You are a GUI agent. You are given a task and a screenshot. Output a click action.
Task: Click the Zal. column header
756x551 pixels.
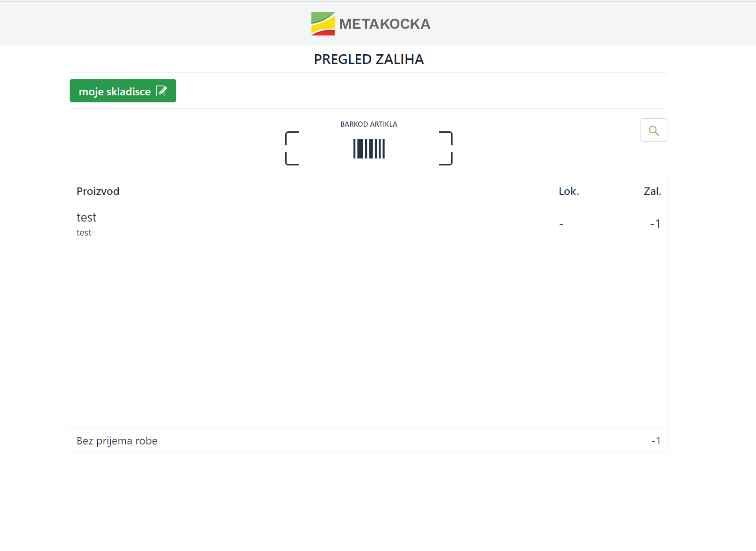click(652, 191)
